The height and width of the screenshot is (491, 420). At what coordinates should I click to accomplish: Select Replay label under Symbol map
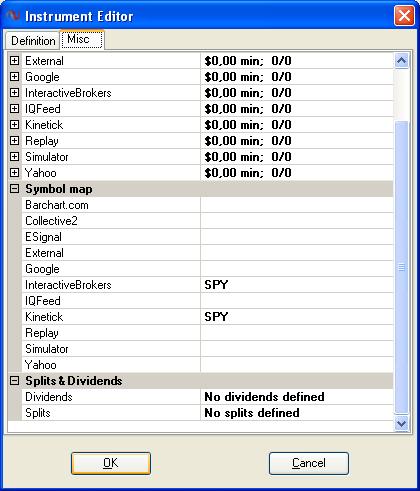pyautogui.click(x=42, y=333)
